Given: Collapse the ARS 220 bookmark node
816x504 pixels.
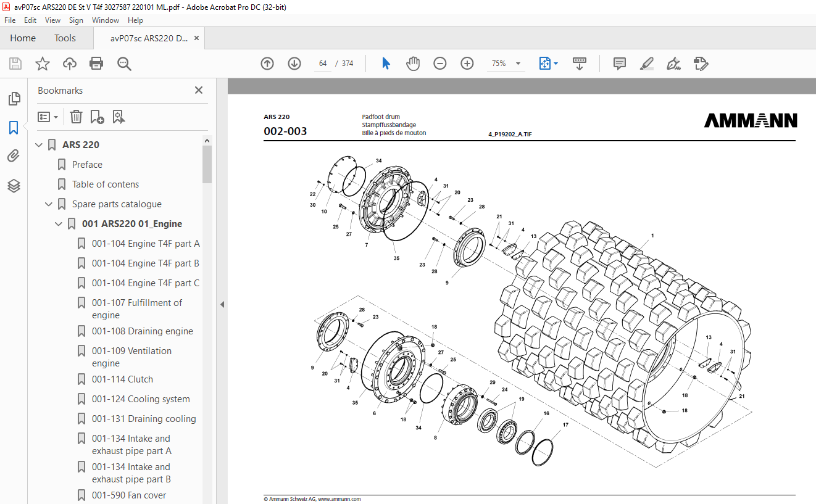Looking at the screenshot, I should pos(39,145).
